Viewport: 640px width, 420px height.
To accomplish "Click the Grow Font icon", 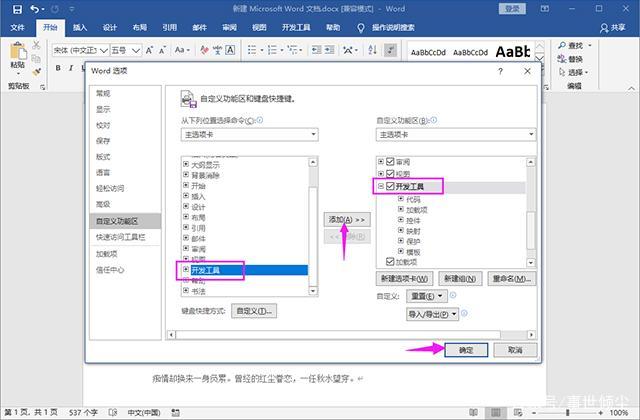I will [x=149, y=50].
